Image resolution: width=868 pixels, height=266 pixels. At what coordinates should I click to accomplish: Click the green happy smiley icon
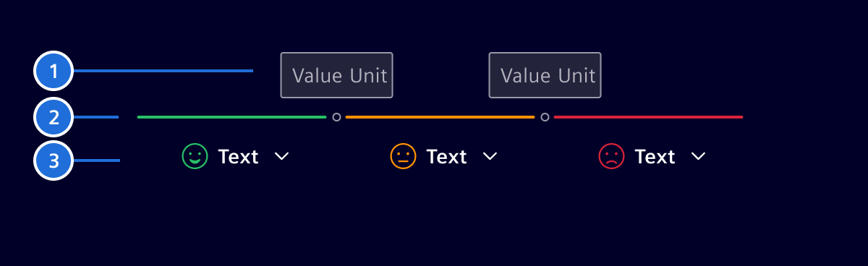[195, 156]
